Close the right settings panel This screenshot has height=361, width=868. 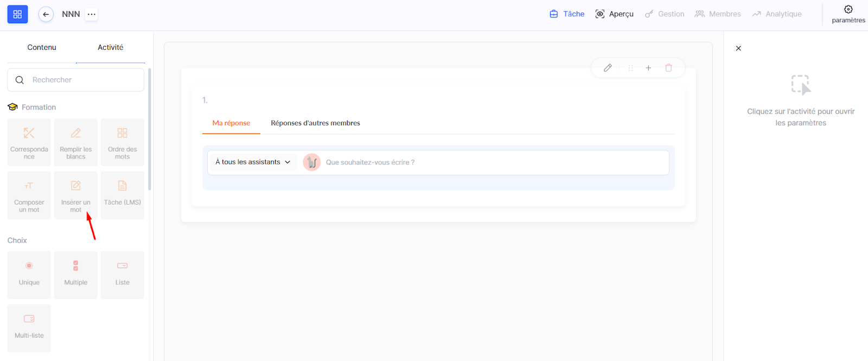point(738,48)
